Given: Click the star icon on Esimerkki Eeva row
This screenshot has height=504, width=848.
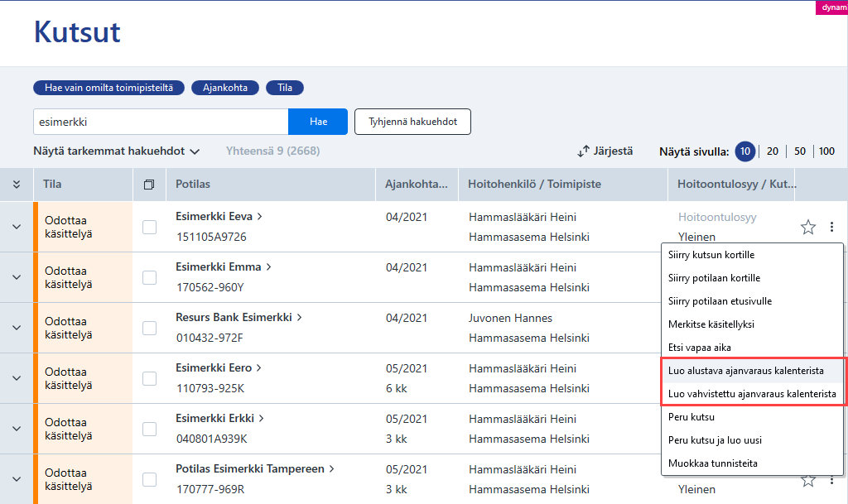Looking at the screenshot, I should tap(808, 227).
